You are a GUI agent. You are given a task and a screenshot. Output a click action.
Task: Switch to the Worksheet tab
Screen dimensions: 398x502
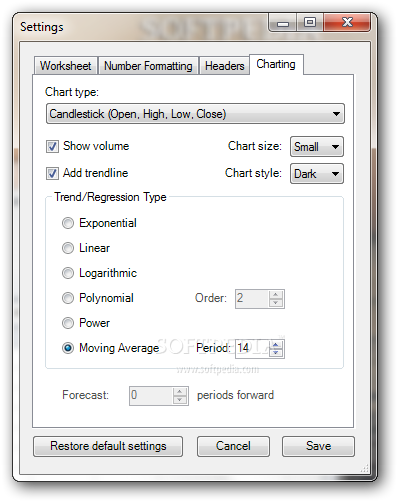pos(66,66)
